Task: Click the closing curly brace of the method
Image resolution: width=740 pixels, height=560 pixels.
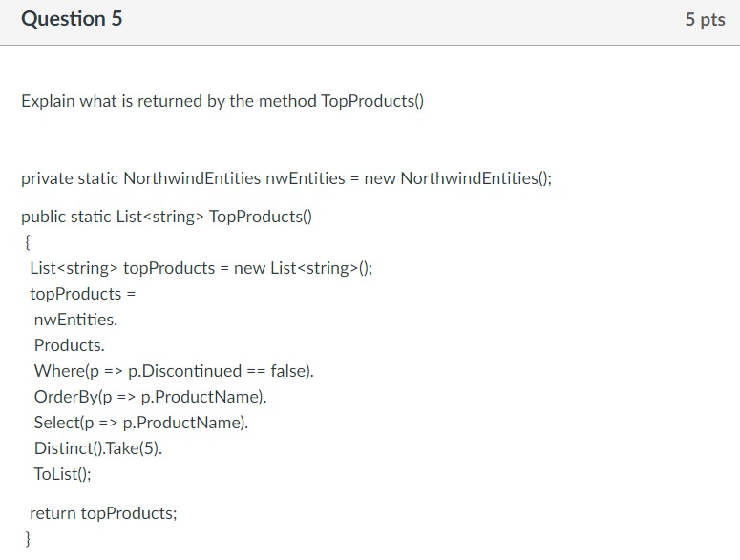Action: (x=26, y=540)
